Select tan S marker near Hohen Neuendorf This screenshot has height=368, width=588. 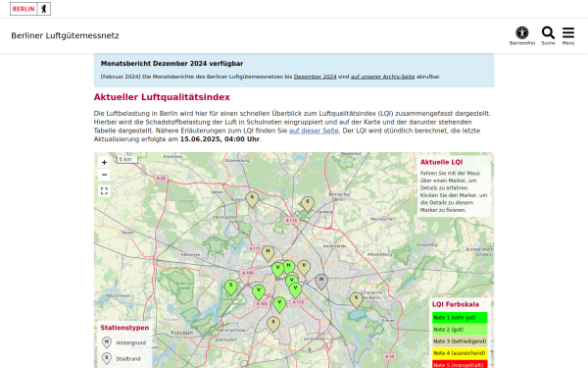tap(252, 199)
